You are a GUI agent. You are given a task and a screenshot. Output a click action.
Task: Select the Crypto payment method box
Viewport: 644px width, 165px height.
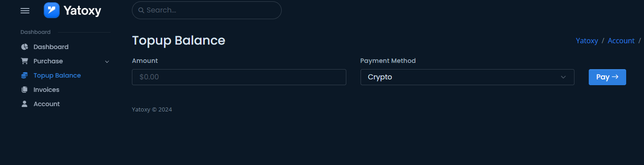(x=467, y=77)
